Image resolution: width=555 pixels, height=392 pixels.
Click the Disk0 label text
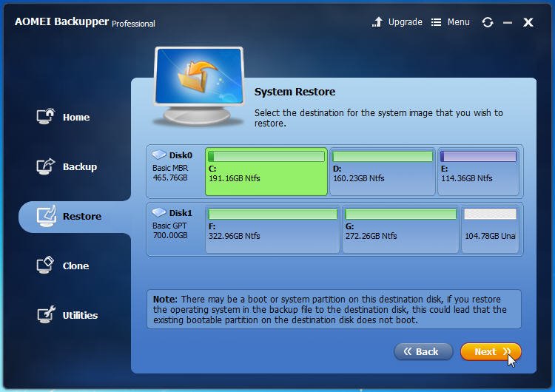(x=181, y=155)
